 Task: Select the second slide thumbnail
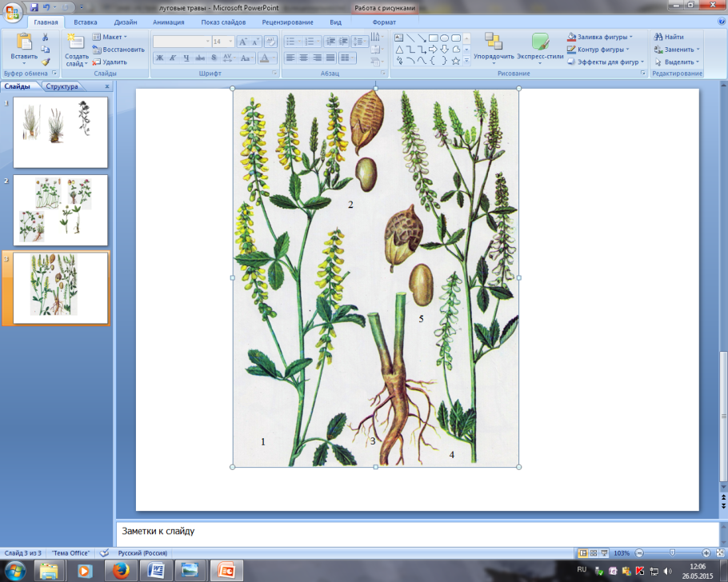(x=61, y=210)
